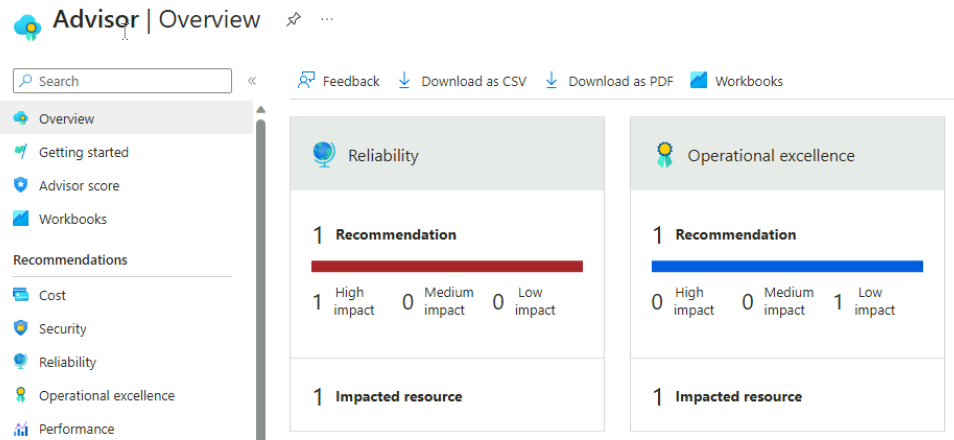Open Getting started in sidebar
Screen dimensions: 954x440
pyautogui.click(x=83, y=153)
